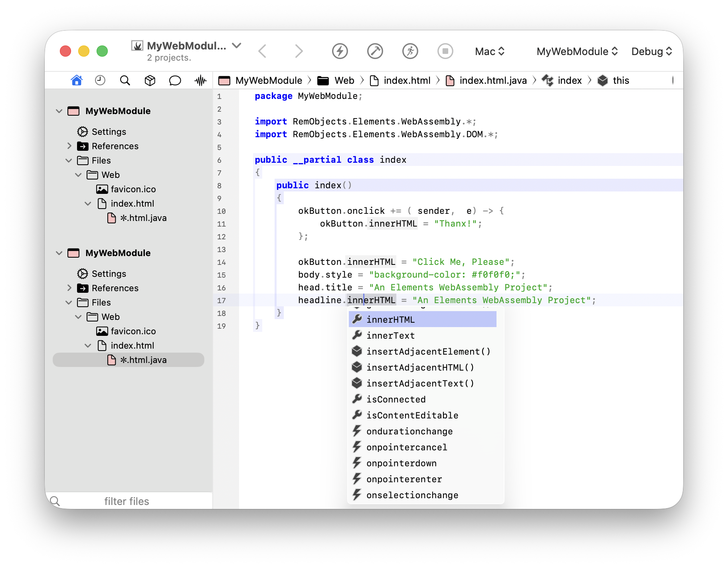
Task: Choose innerText from code completion list
Action: [422, 335]
